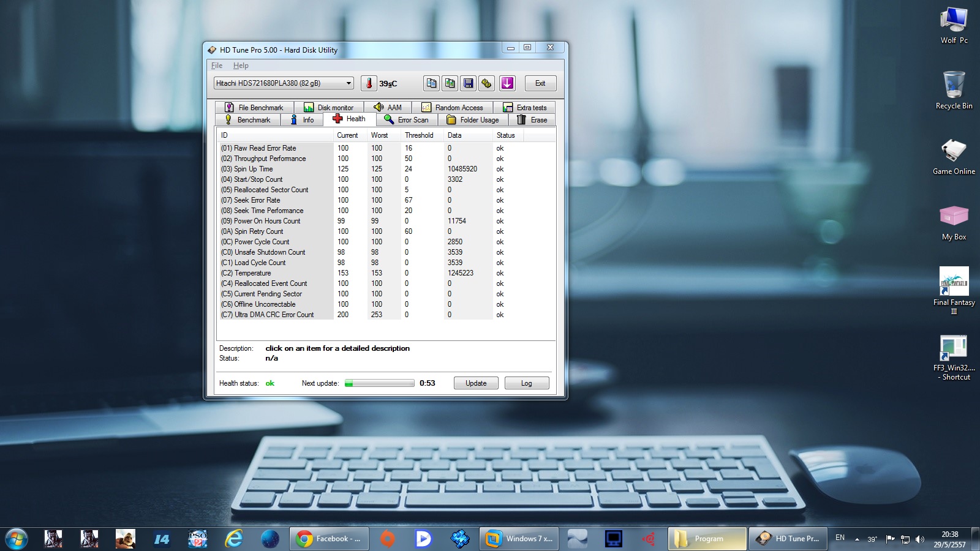Click the Game Online desktop icon
This screenshot has width=980, height=551.
click(954, 157)
